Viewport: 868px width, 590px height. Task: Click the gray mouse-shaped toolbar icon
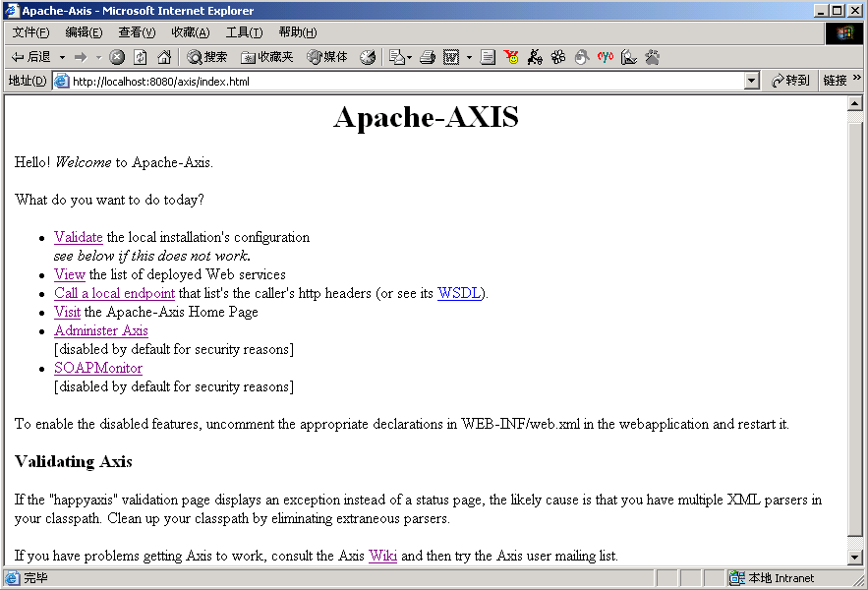point(582,57)
